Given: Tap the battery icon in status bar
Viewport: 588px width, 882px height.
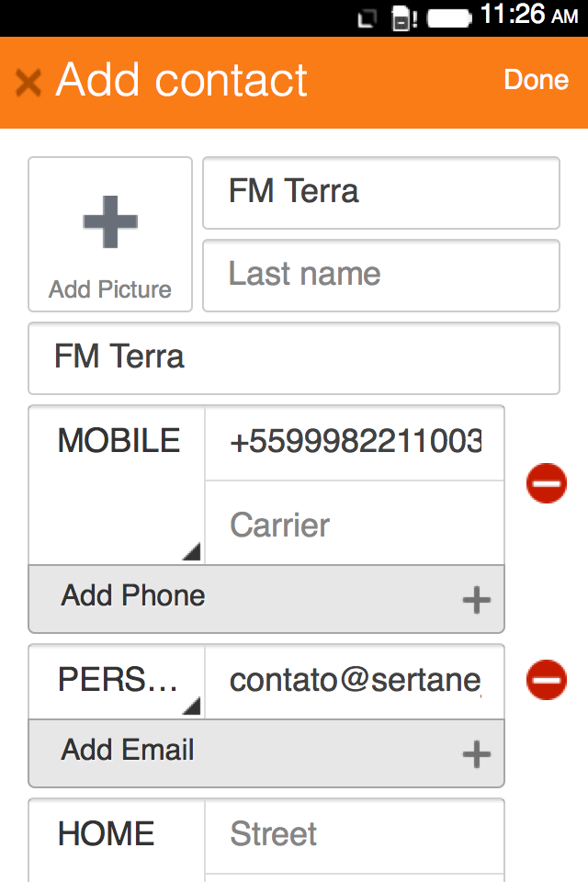Looking at the screenshot, I should [x=449, y=17].
